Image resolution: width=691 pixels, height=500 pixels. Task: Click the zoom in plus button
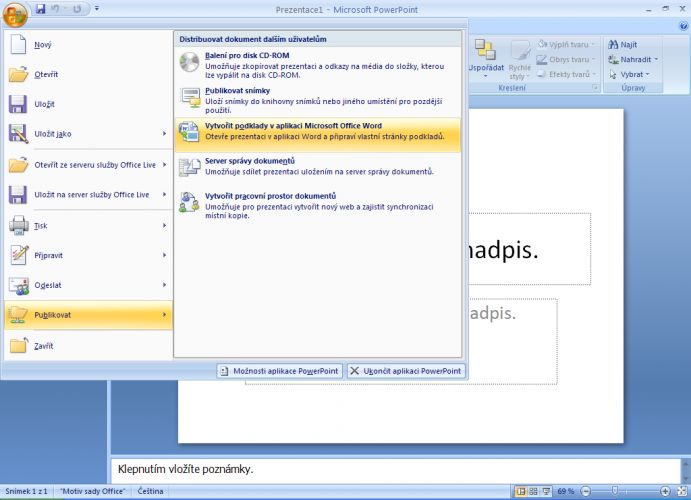point(665,491)
